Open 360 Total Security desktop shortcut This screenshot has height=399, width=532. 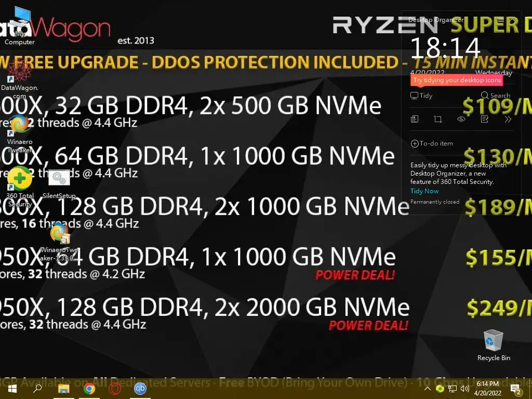point(20,187)
